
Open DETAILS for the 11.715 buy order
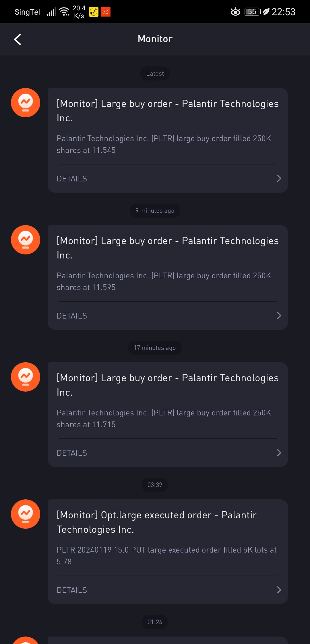click(x=72, y=453)
